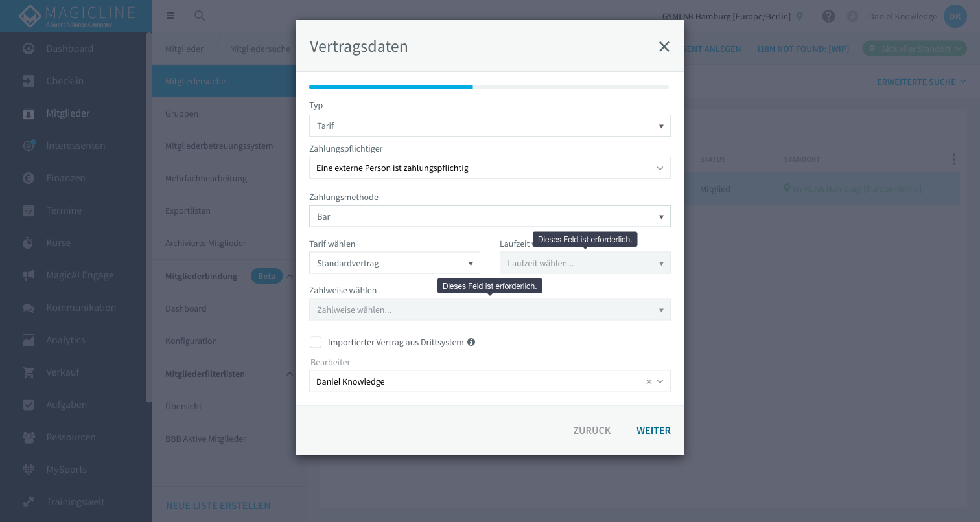The image size is (980, 522).
Task: Click the ZURÜCK button
Action: click(x=592, y=431)
